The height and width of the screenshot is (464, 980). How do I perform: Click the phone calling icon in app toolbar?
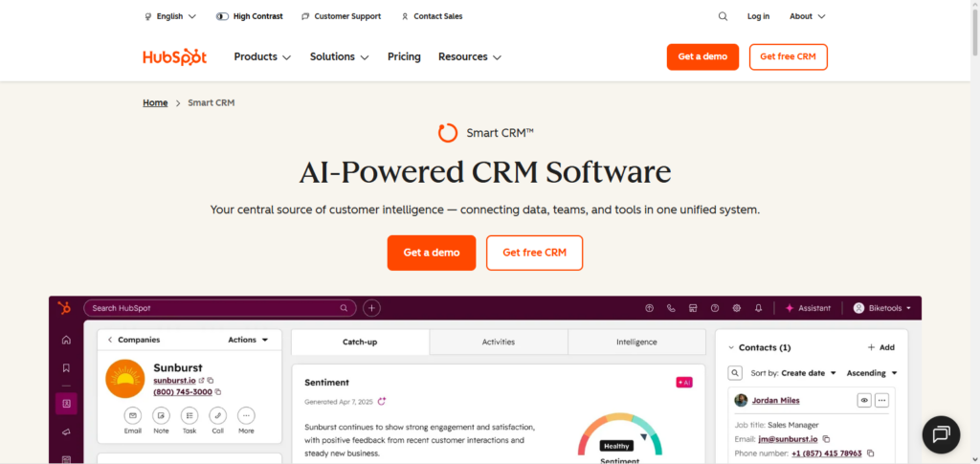pyautogui.click(x=671, y=308)
